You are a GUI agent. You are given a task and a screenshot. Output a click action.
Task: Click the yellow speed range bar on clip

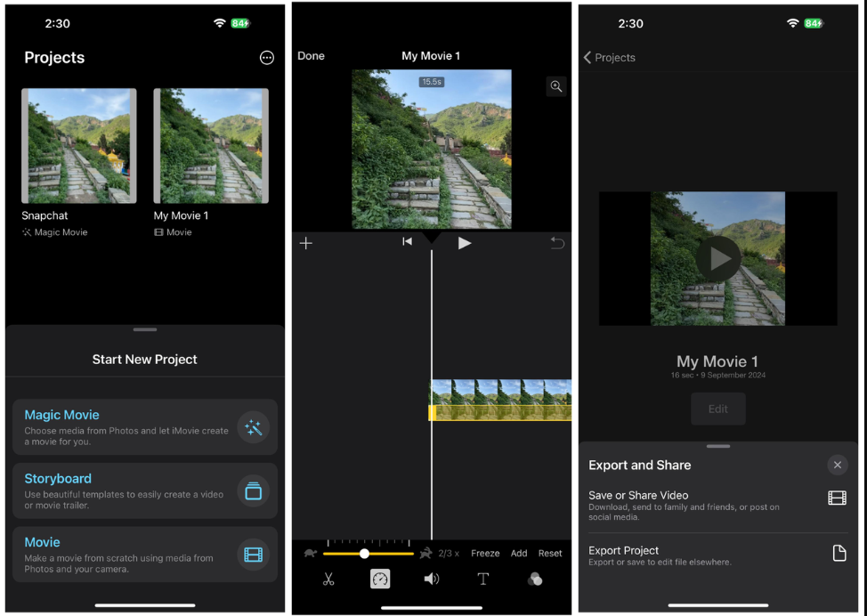(500, 413)
